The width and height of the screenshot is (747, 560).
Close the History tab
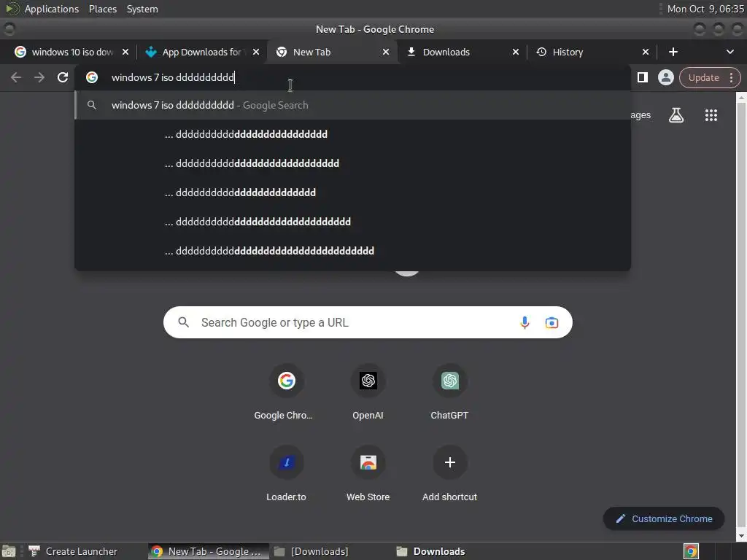[646, 52]
